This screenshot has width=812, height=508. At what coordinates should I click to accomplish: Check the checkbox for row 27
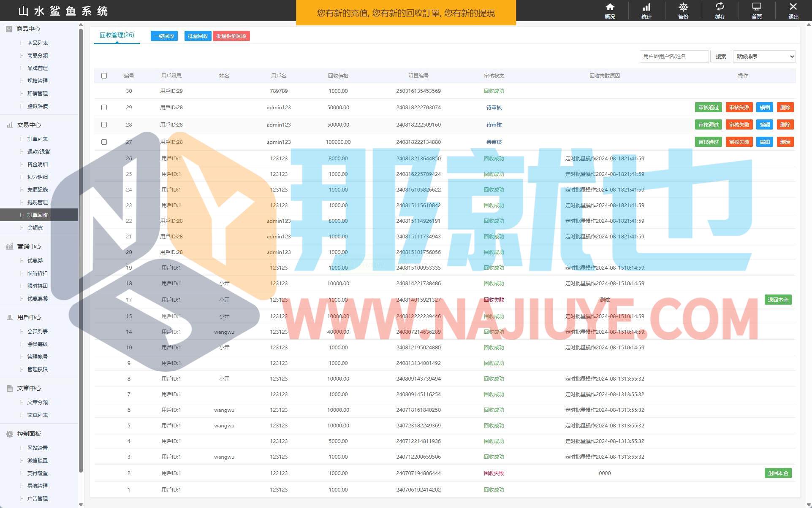click(x=104, y=142)
